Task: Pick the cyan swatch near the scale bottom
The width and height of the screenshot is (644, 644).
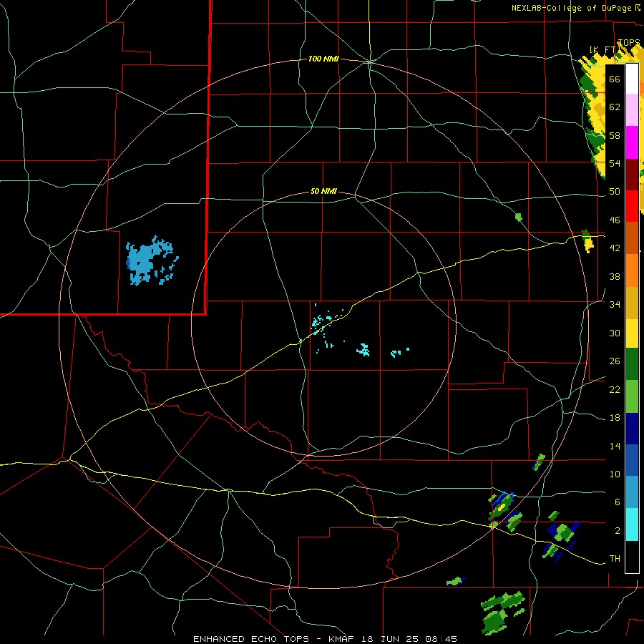Action: tap(632, 525)
